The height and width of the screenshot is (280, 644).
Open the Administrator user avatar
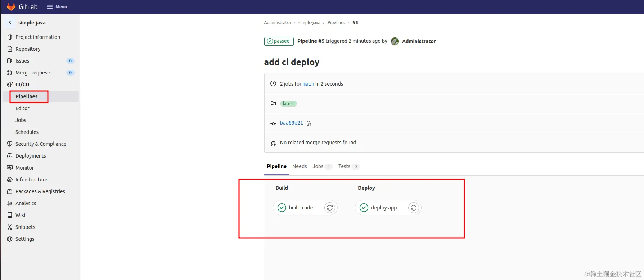click(395, 41)
